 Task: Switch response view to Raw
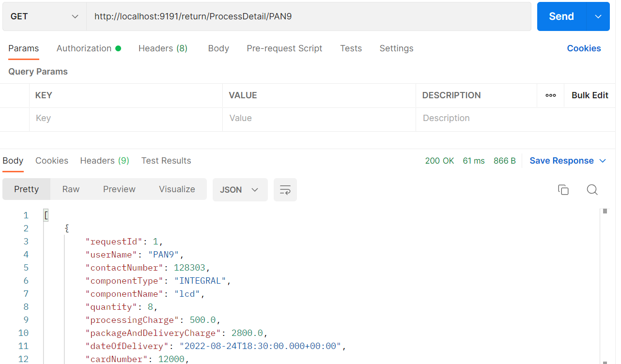click(70, 189)
